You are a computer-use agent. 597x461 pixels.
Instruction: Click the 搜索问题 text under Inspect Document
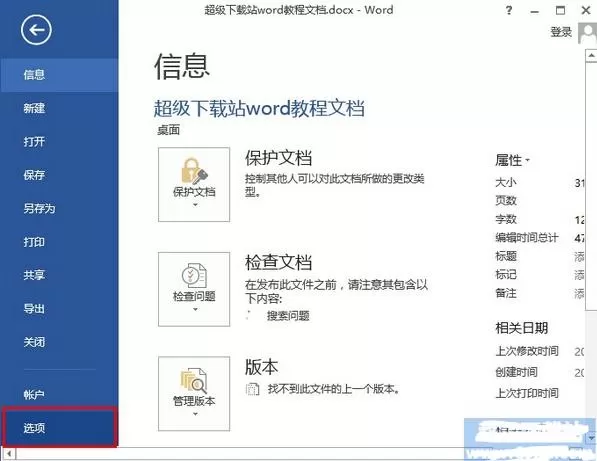click(288, 316)
